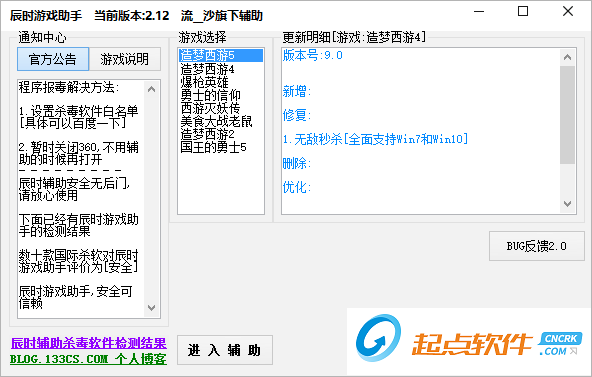592x377 pixels.
Task: Maximize the 辰时游戏助手 window
Action: click(x=523, y=12)
